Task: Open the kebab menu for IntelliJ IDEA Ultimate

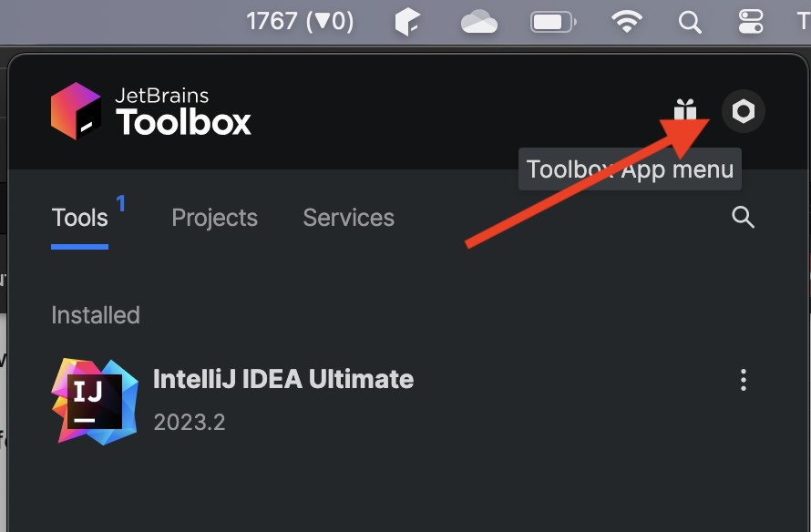Action: [744, 380]
